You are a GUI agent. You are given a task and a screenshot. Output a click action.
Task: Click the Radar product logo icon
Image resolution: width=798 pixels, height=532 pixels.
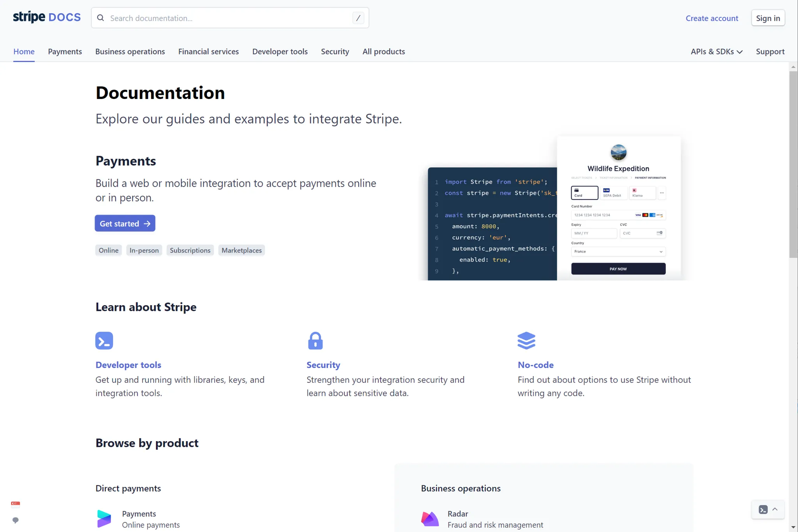pyautogui.click(x=430, y=519)
